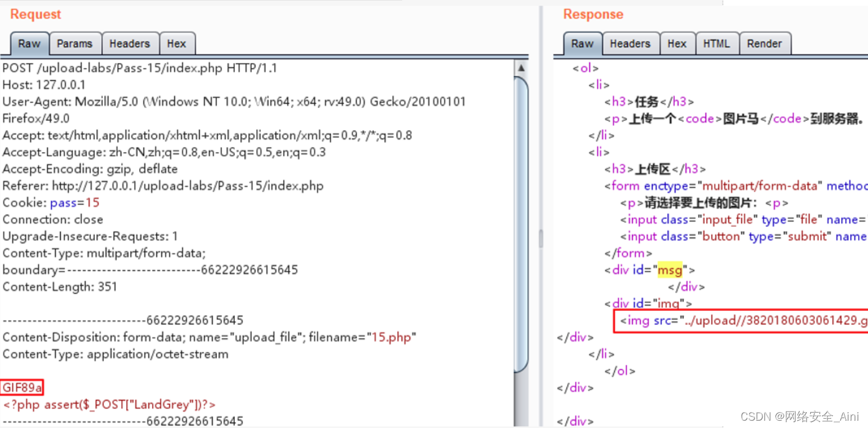The height and width of the screenshot is (428, 868).
Task: Click the Content-Disposition line with filename 15.php
Action: pyautogui.click(x=210, y=337)
